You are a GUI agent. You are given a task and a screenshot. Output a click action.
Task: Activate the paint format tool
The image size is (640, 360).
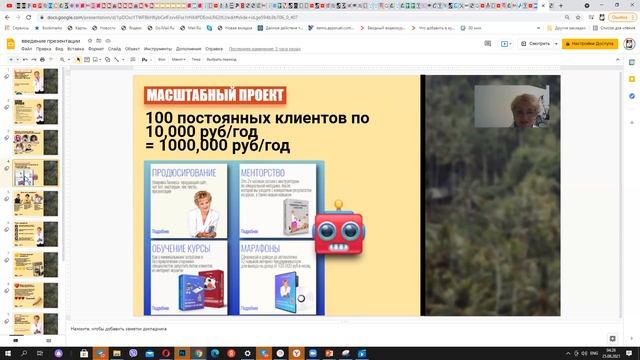51,60
